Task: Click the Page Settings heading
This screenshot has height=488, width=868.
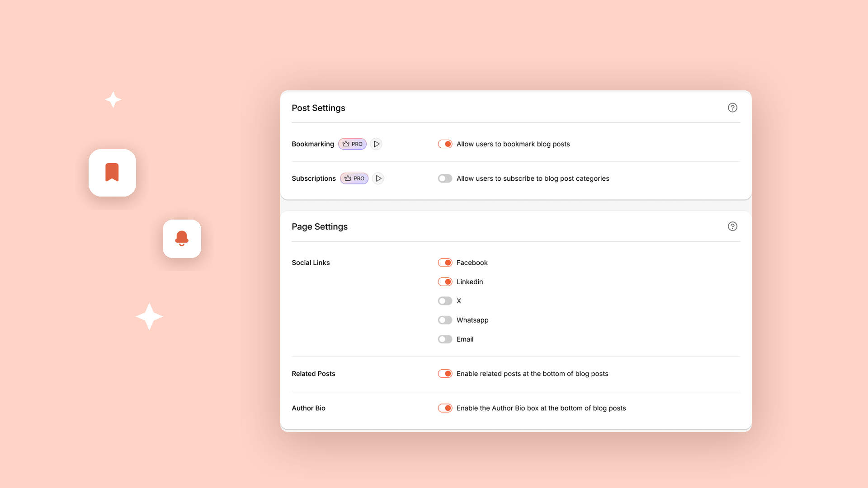Action: pyautogui.click(x=320, y=227)
